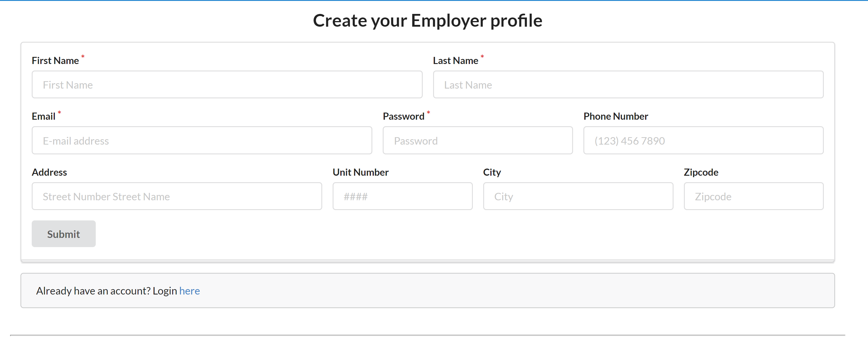Click the Last Name label

456,61
